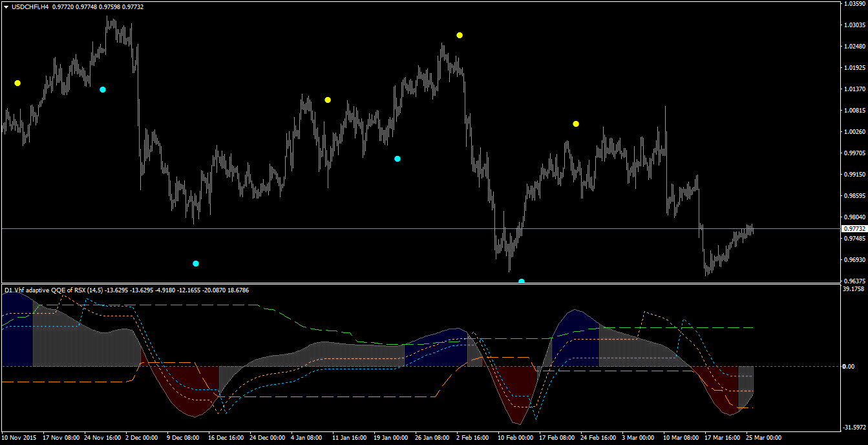
Task: Click the 0.97485 price axis label
Action: (x=855, y=238)
